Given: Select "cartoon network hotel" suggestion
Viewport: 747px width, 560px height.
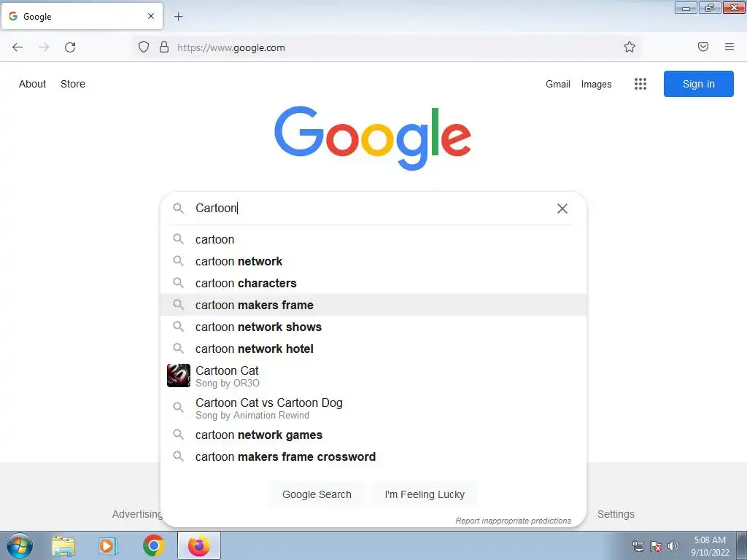Looking at the screenshot, I should (373, 349).
